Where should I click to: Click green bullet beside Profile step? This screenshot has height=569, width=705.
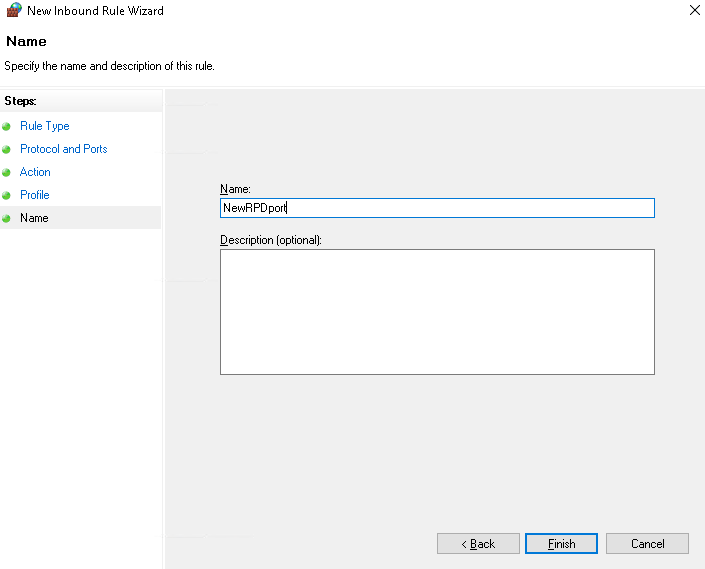(7, 196)
